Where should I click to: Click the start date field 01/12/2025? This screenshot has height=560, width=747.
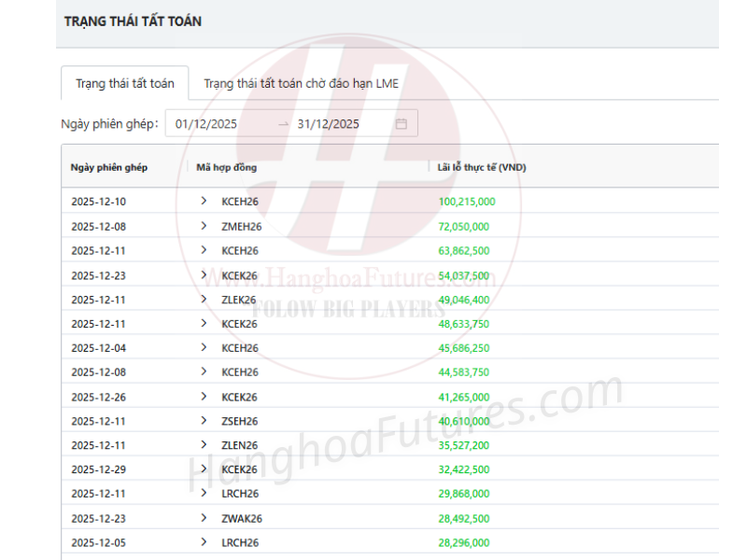207,124
